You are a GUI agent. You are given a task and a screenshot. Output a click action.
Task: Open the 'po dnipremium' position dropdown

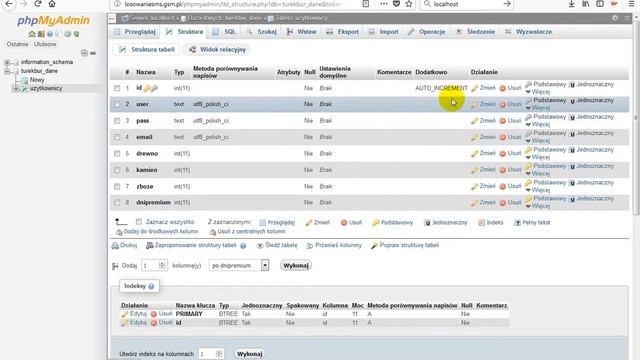pyautogui.click(x=239, y=265)
